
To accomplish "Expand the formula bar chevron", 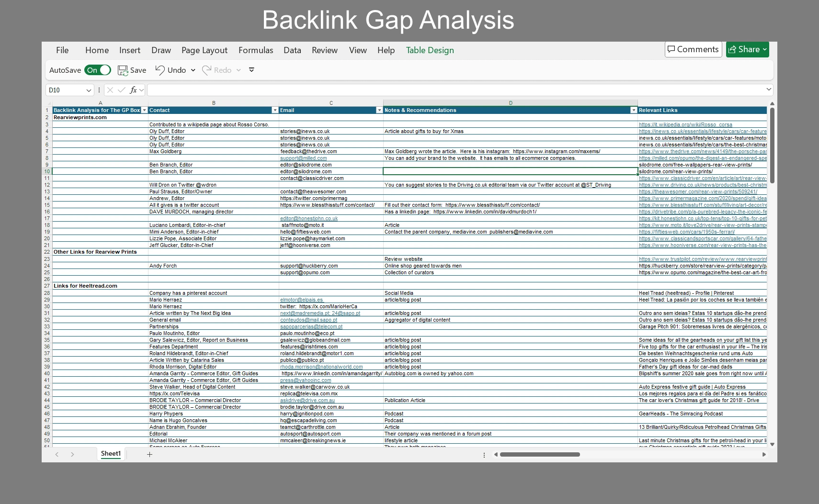I will pos(769,90).
